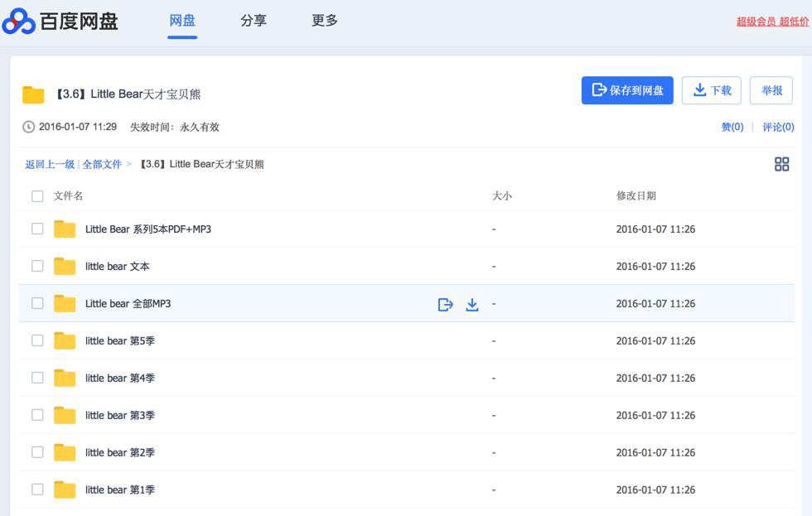Save Little bear 全部MP3 row to netdisk icon
The width and height of the screenshot is (812, 516).
tap(446, 304)
